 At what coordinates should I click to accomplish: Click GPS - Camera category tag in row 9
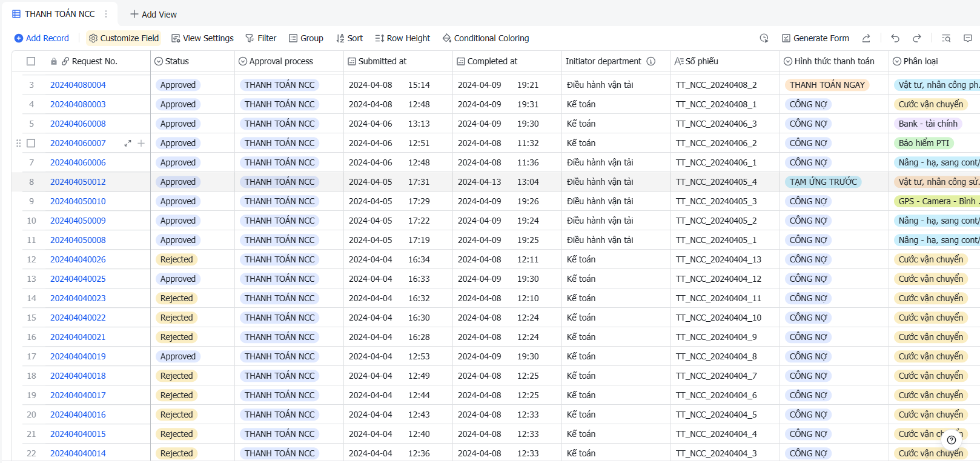(x=937, y=201)
